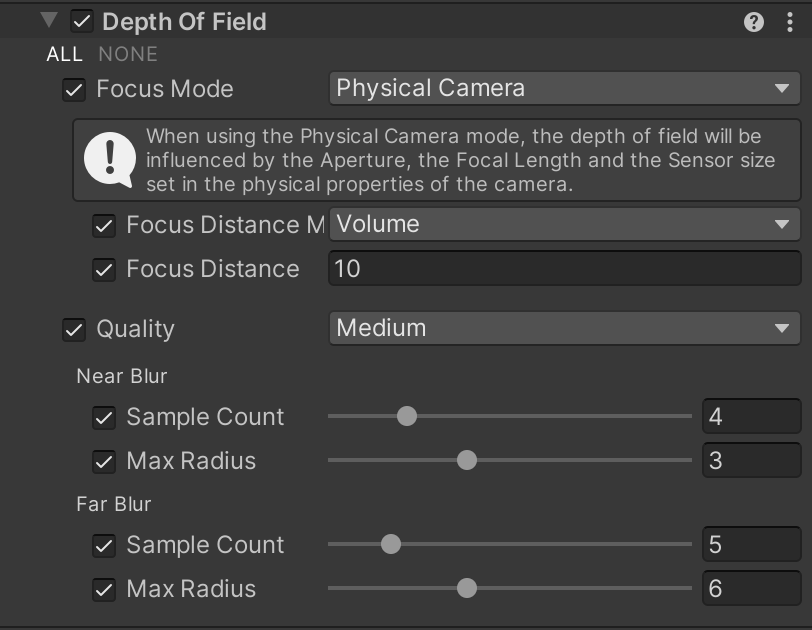Click the Far Blur Max Radius slider handle
812x630 pixels.
(x=466, y=588)
